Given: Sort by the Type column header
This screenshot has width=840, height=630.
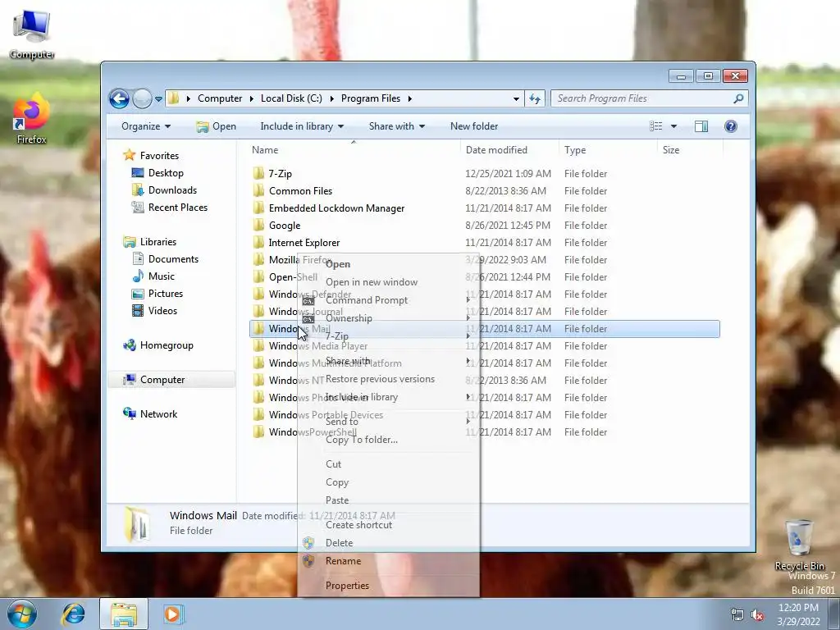Looking at the screenshot, I should 575,150.
